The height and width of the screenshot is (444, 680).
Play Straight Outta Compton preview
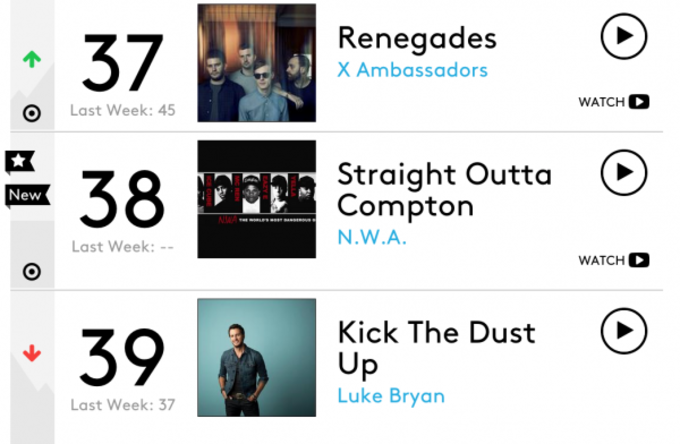pyautogui.click(x=624, y=173)
